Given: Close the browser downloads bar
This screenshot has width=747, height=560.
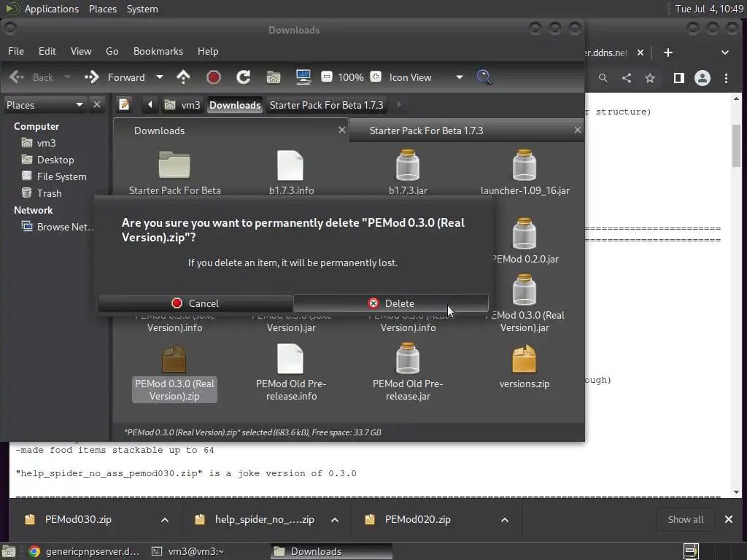Looking at the screenshot, I should (x=729, y=519).
